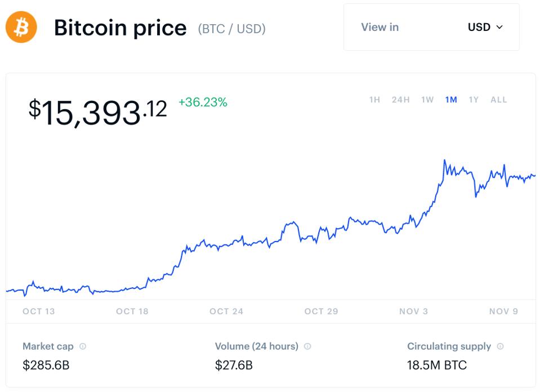Expand the View in currency selector chevron
This screenshot has width=540, height=392.
coord(499,27)
